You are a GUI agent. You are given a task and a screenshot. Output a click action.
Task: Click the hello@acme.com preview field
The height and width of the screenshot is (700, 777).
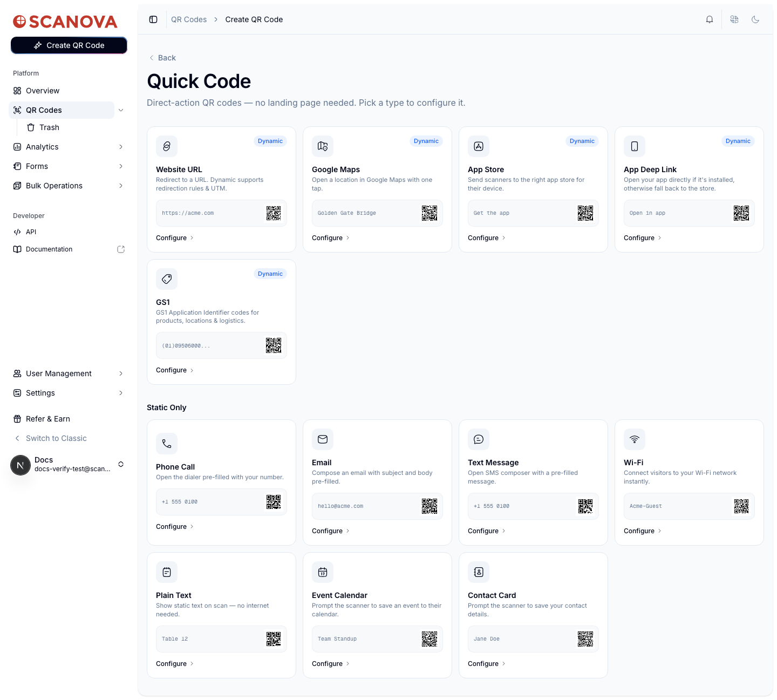tap(377, 506)
